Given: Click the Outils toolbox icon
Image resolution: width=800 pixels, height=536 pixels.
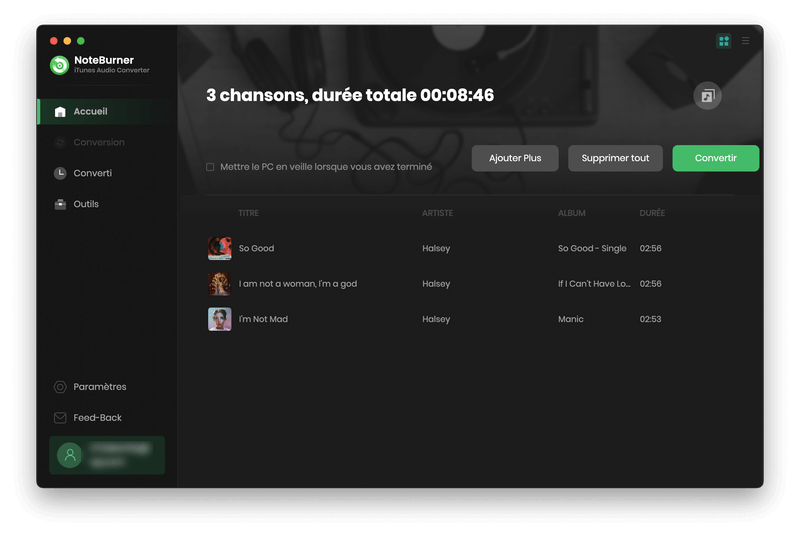Looking at the screenshot, I should [x=60, y=204].
